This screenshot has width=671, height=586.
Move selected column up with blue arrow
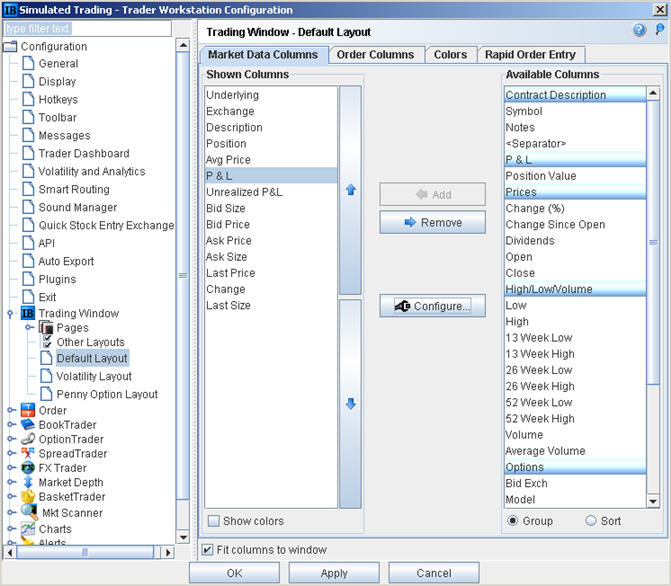(x=350, y=190)
